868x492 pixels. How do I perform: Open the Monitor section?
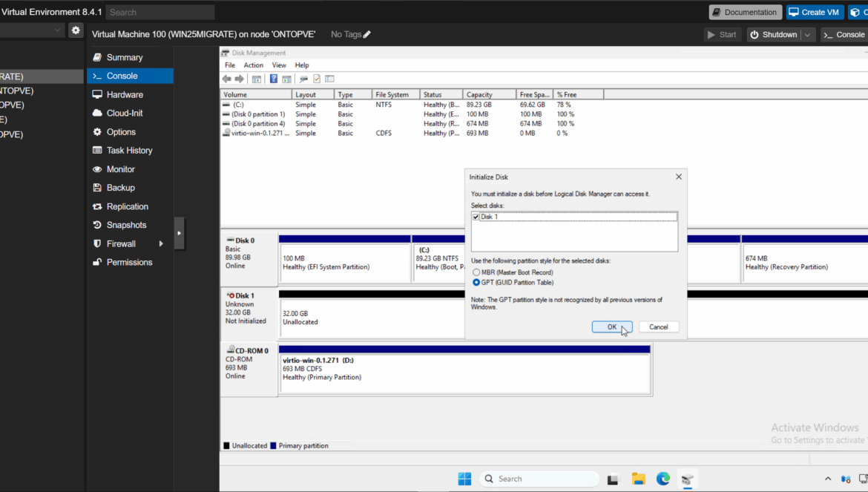(x=130, y=169)
